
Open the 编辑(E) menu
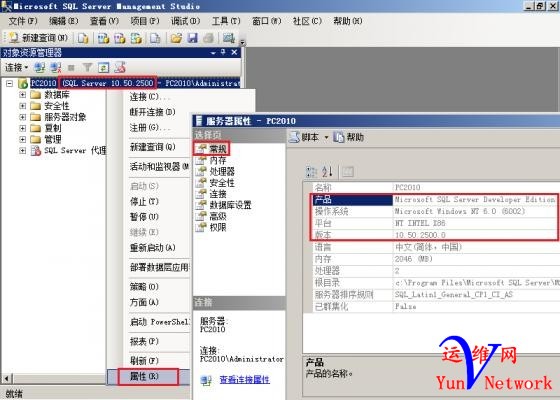tap(63, 21)
